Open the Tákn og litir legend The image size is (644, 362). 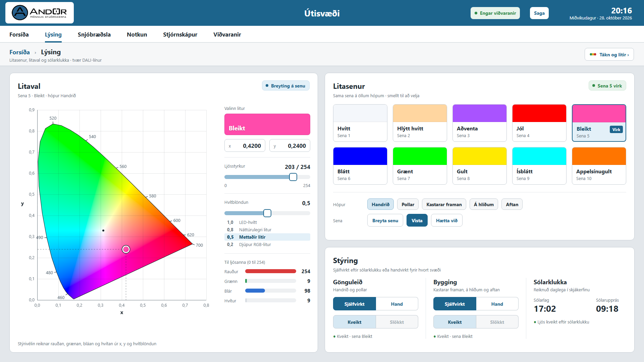click(609, 55)
